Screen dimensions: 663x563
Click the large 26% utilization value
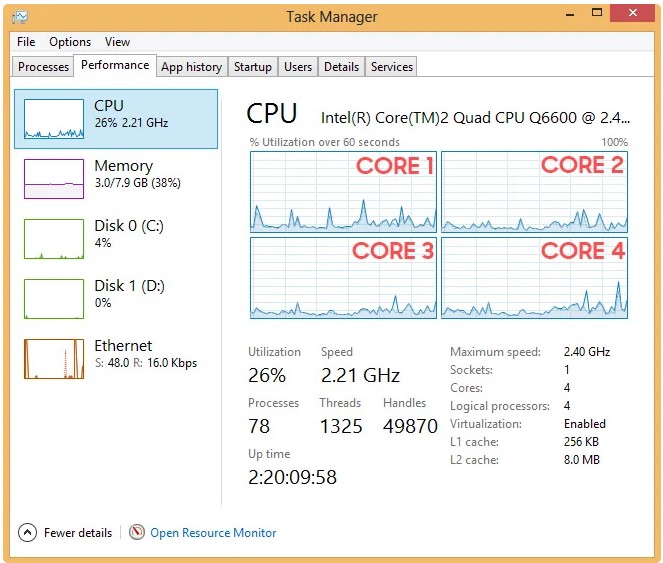point(267,375)
